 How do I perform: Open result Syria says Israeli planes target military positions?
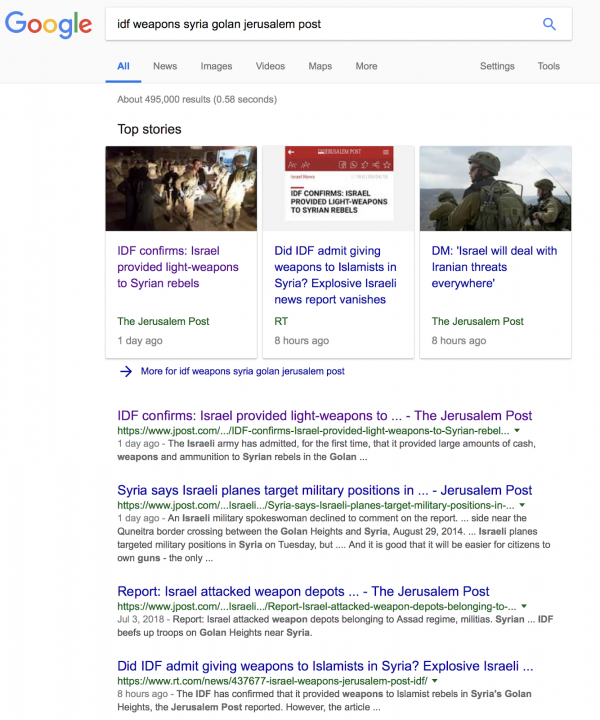click(x=325, y=490)
